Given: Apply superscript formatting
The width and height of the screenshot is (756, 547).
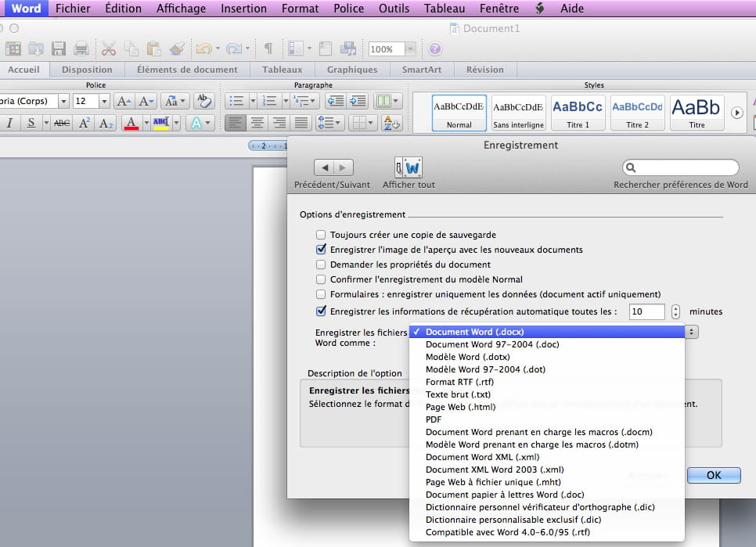Looking at the screenshot, I should [x=85, y=124].
